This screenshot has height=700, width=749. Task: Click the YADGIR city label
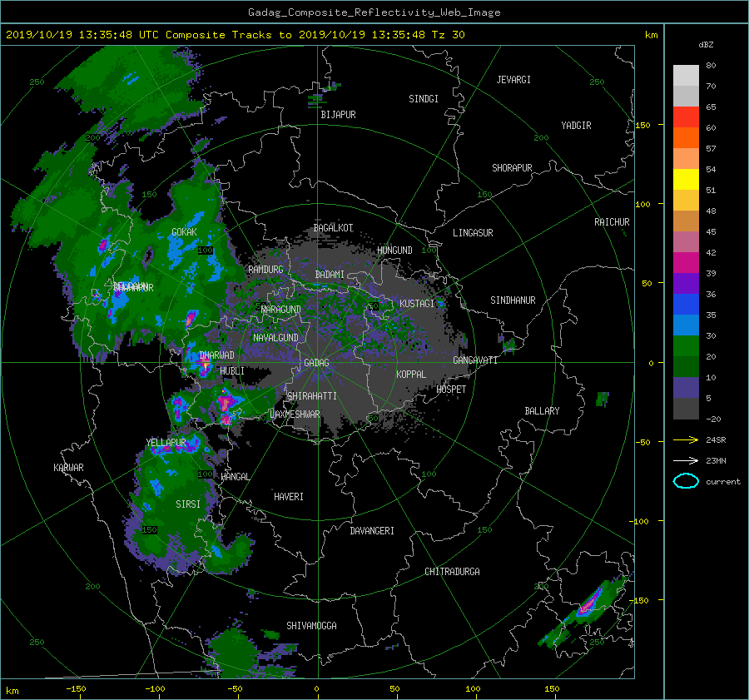click(576, 126)
